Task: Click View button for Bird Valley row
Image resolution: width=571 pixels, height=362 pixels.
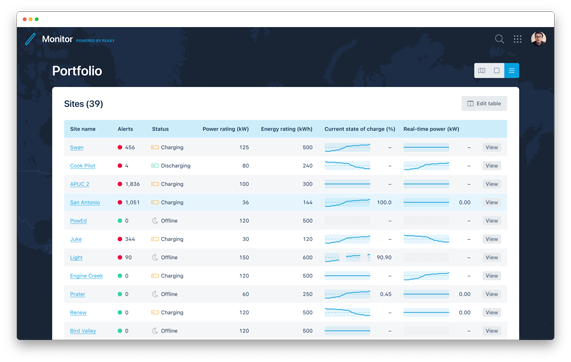Action: point(491,331)
